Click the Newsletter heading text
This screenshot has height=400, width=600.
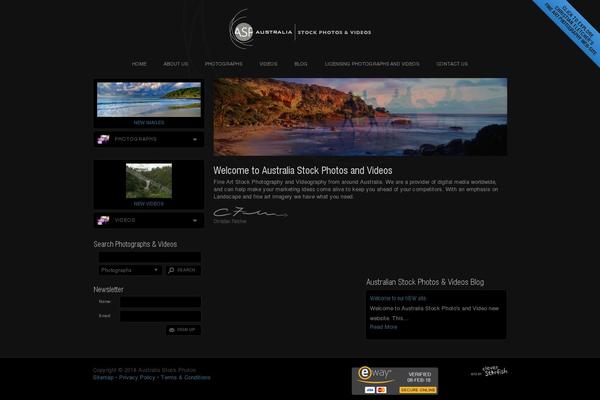pos(108,290)
